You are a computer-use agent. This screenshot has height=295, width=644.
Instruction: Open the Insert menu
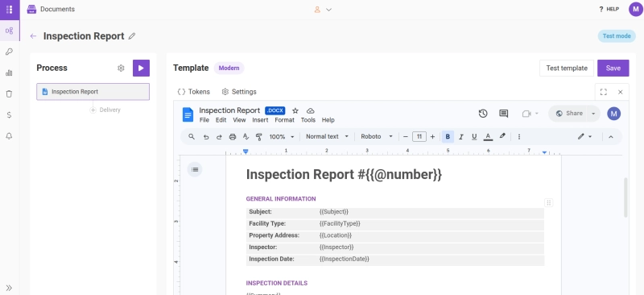coord(260,120)
